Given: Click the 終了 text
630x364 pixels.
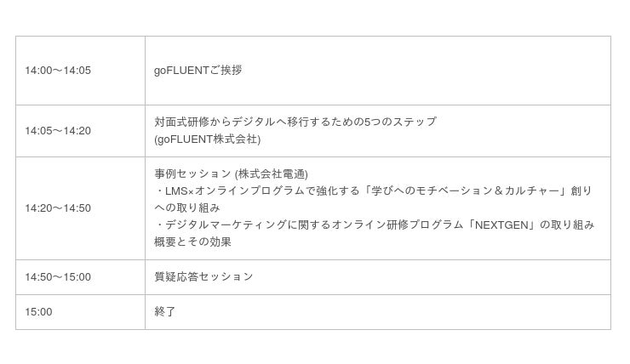Looking at the screenshot, I should click(165, 312).
